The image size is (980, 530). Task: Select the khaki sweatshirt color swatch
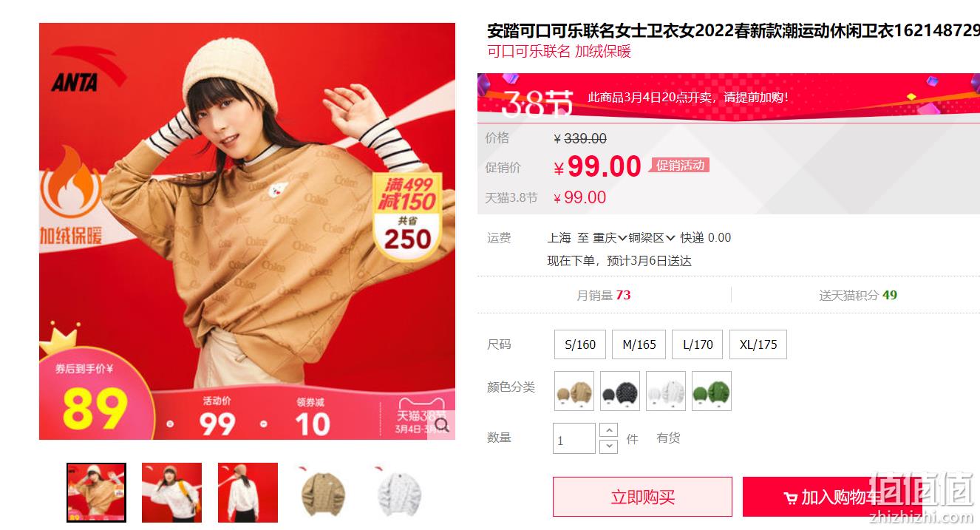pyautogui.click(x=574, y=391)
